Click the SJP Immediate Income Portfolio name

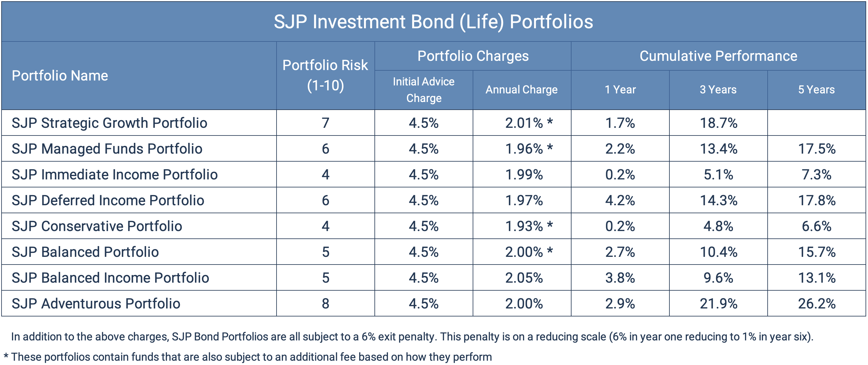click(114, 175)
